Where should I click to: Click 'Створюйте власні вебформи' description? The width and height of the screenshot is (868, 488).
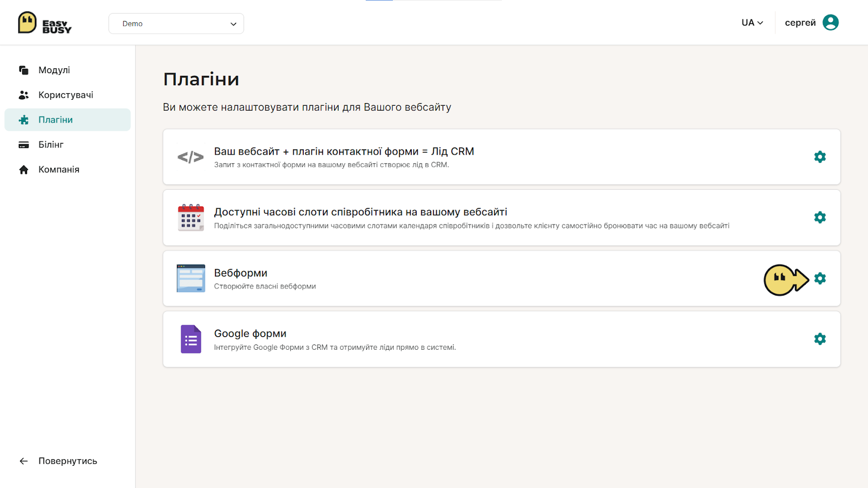(265, 286)
